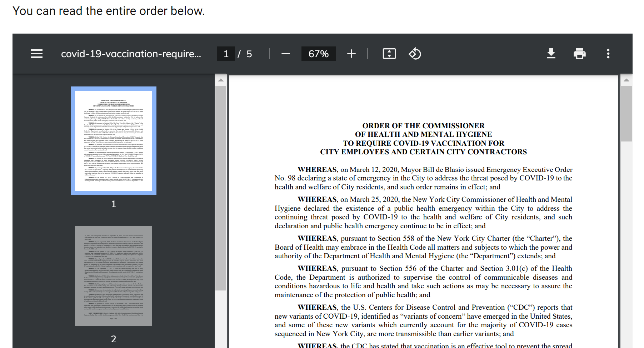
Task: Click the WHEREAS paragraph citing Section 556
Action: [424, 282]
